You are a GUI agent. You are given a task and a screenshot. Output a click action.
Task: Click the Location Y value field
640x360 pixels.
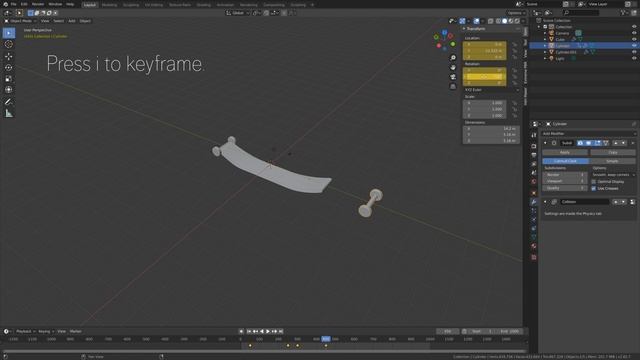coord(484,51)
